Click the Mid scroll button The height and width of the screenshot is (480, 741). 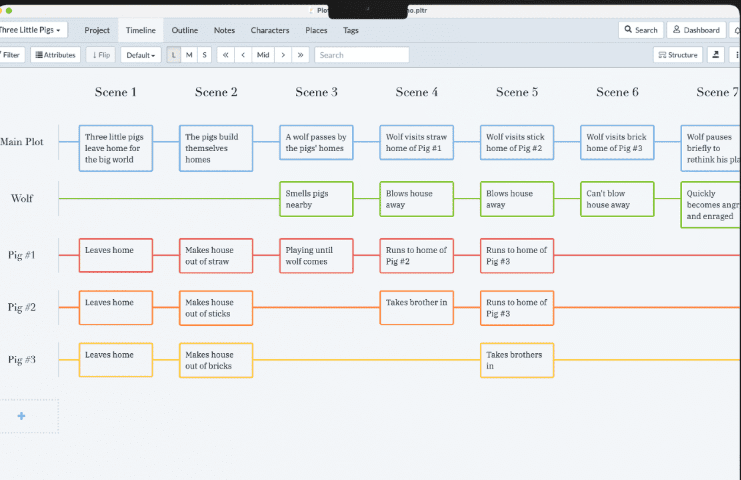[263, 55]
